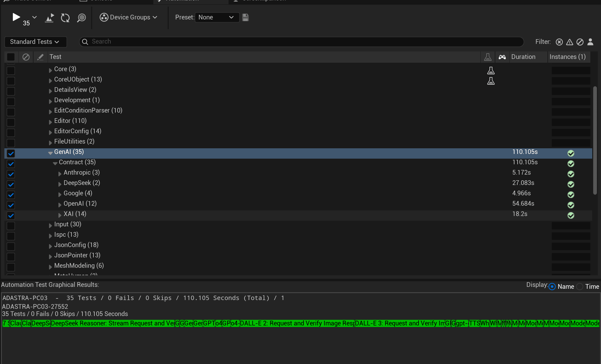Click the test list vertical scrollbar
The width and height of the screenshot is (601, 364).
(x=595, y=140)
